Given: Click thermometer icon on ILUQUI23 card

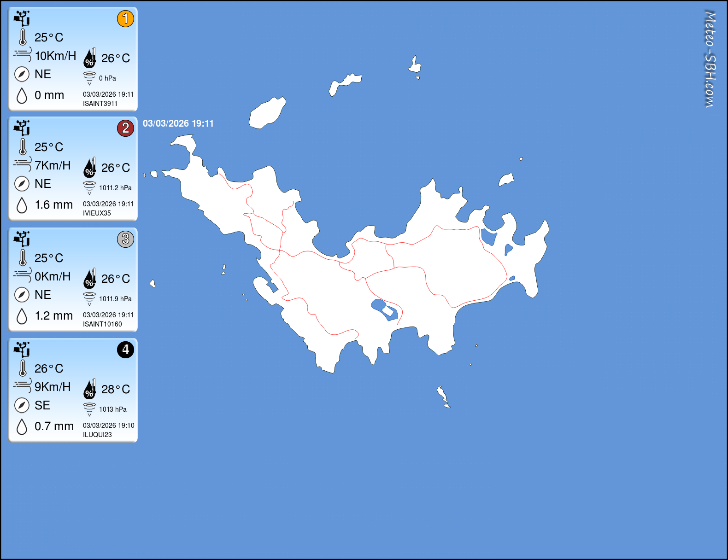Looking at the screenshot, I should tap(23, 368).
